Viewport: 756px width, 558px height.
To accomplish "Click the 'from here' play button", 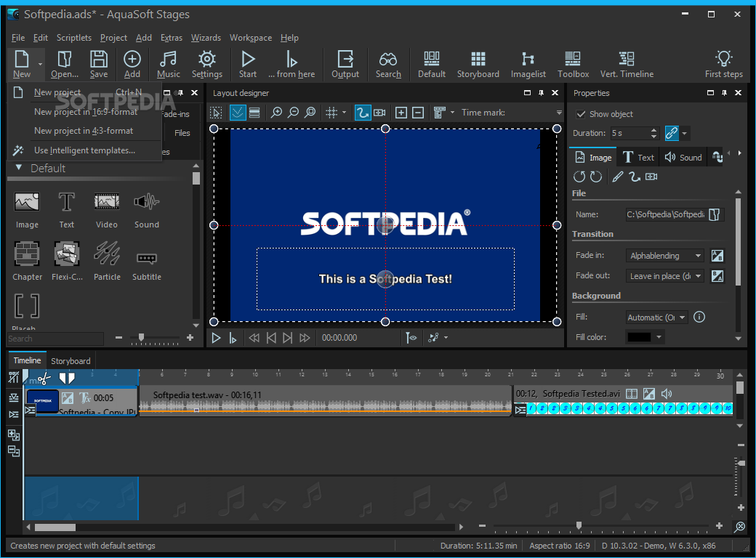I will click(291, 65).
